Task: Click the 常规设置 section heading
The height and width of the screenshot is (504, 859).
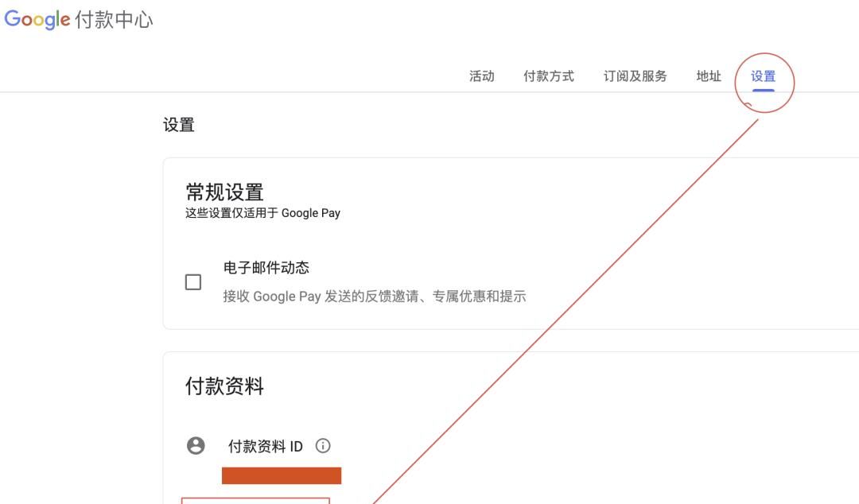Action: pos(224,192)
